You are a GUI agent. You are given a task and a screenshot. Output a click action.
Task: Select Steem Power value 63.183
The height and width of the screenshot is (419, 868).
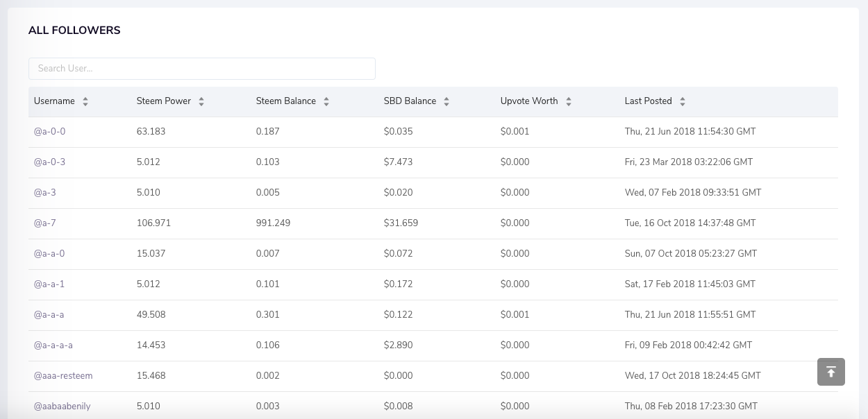151,132
